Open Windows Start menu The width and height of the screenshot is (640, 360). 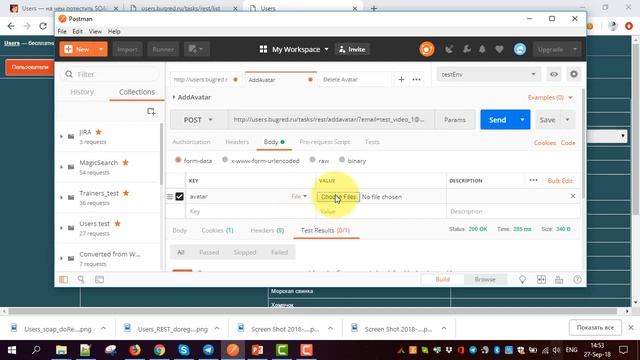pos(12,350)
